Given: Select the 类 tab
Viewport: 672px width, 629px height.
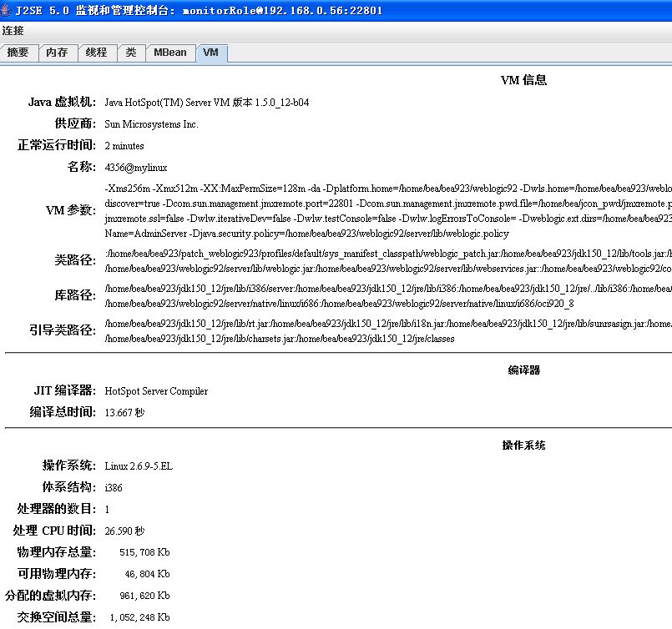Looking at the screenshot, I should pos(131,53).
